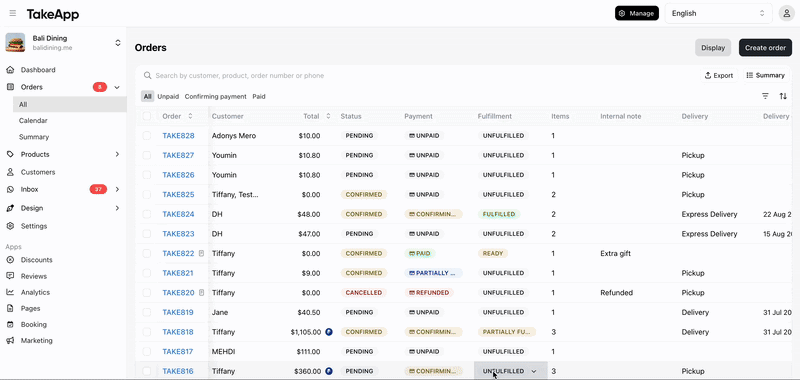The image size is (800, 380).
Task: Tick the checkbox for order TAKE825
Action: [x=147, y=194]
